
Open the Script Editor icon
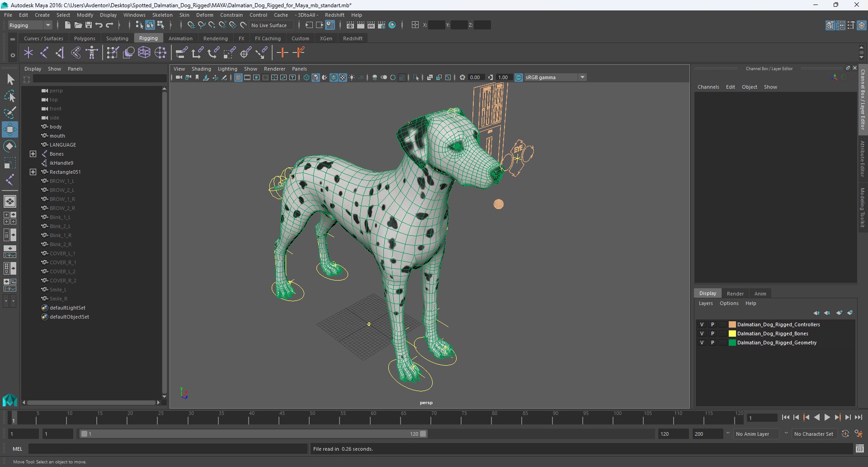coord(860,449)
